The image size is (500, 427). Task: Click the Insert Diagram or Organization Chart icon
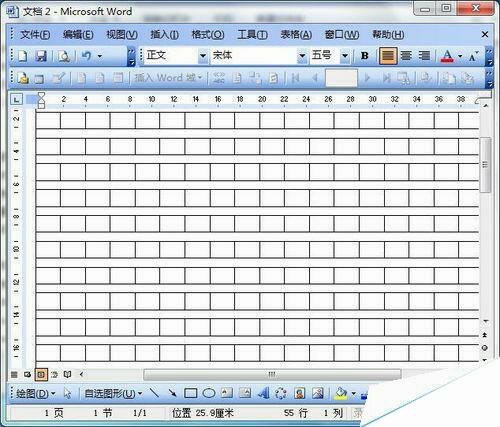coord(281,393)
